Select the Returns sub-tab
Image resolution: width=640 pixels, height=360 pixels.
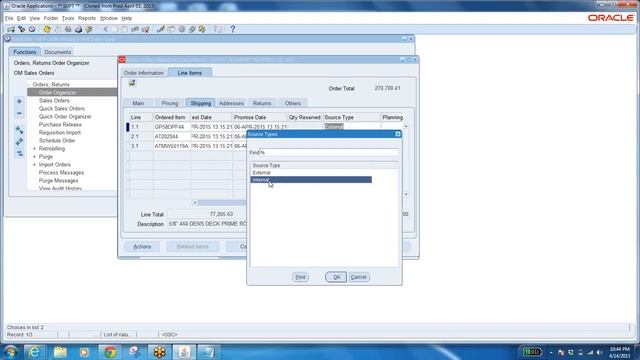[262, 103]
